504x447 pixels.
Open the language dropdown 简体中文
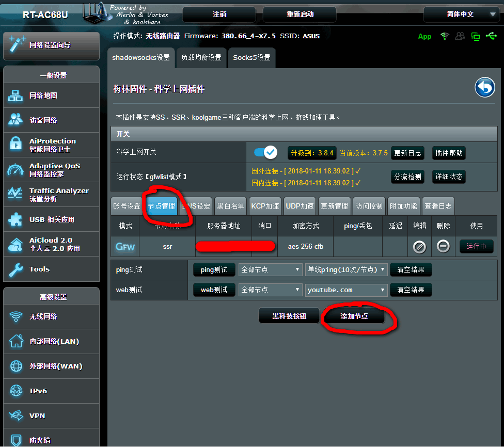click(x=461, y=14)
